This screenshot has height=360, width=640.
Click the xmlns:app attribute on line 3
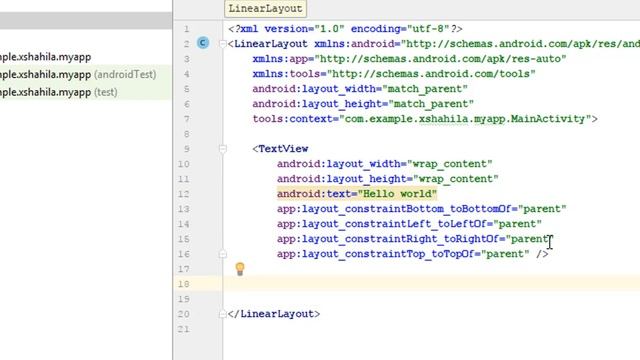point(409,59)
